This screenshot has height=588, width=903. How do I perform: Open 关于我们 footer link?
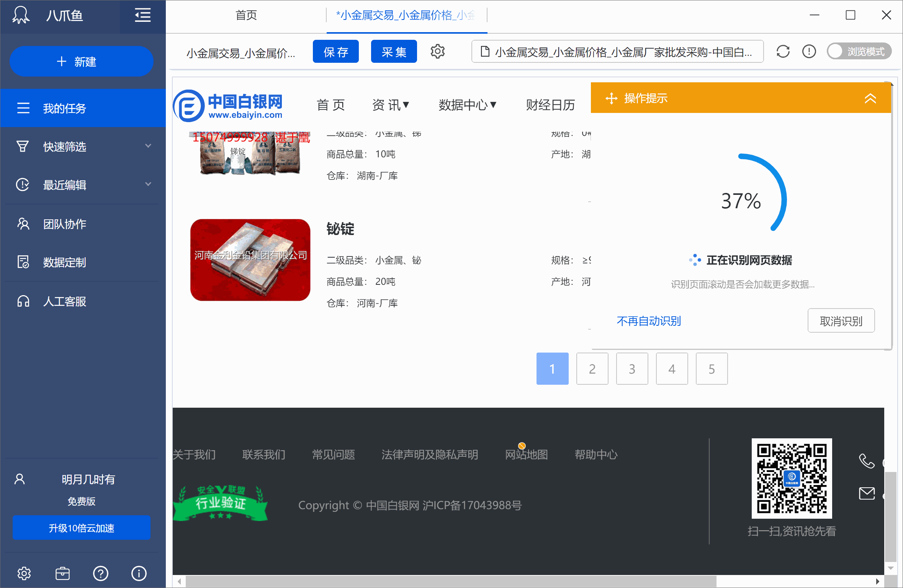point(194,454)
